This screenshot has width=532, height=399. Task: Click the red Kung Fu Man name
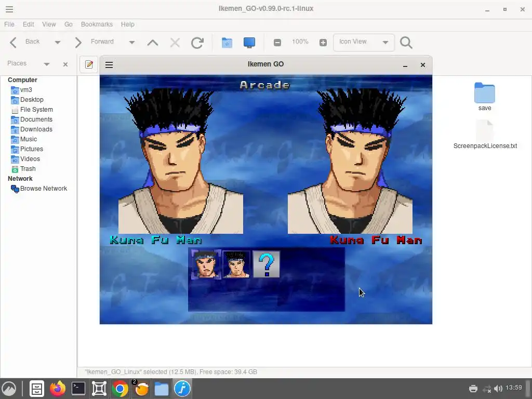click(x=376, y=240)
